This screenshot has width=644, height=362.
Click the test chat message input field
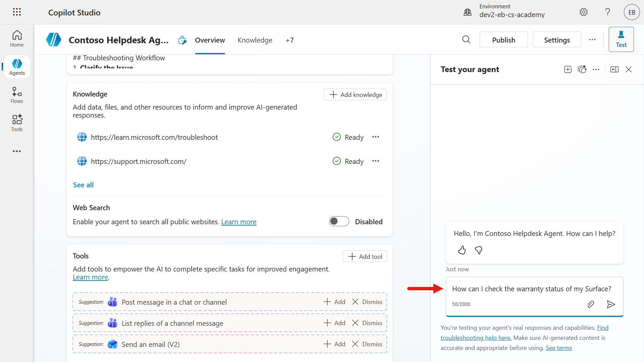[532, 289]
